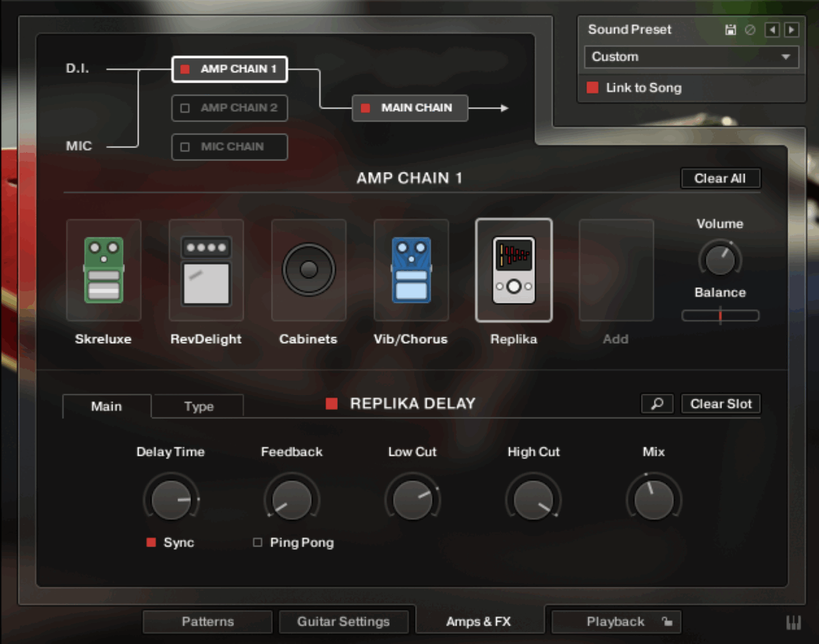Viewport: 819px width, 644px height.
Task: Adjust the Balance slider
Action: pyautogui.click(x=720, y=315)
